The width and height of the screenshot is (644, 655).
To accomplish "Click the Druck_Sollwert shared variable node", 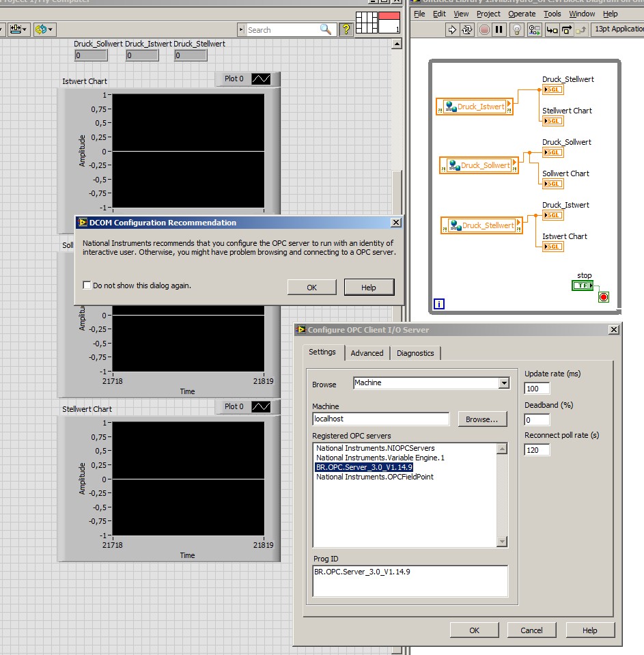I will point(479,165).
